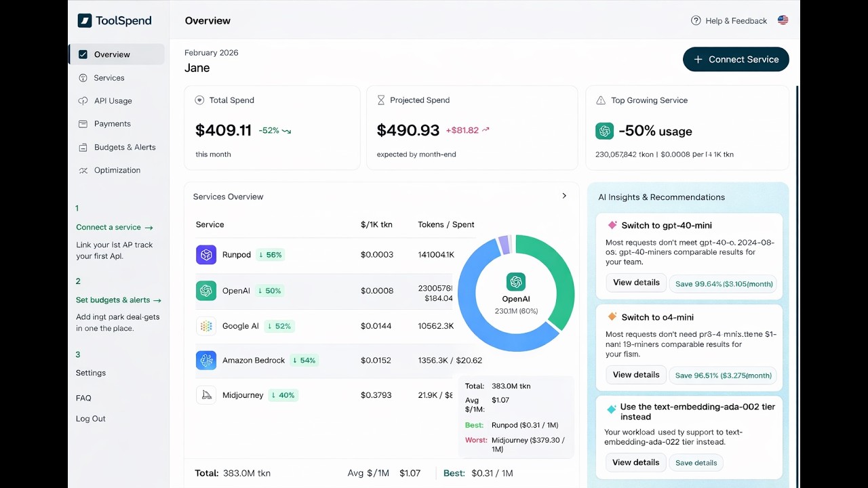Click the ToolSpend logo icon
Image resolution: width=868 pixels, height=488 pixels.
coord(85,20)
